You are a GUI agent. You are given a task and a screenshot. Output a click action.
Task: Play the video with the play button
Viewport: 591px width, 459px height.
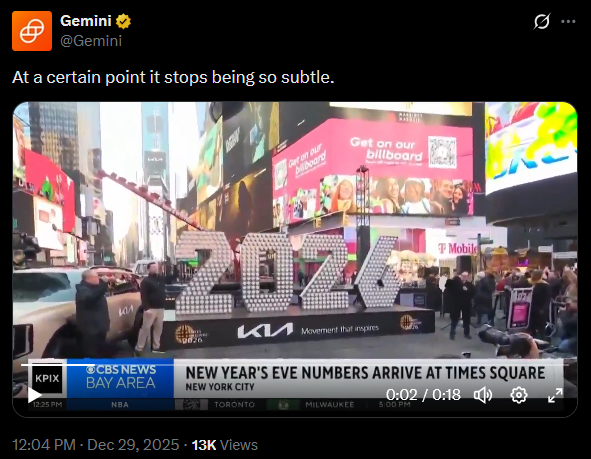35,395
